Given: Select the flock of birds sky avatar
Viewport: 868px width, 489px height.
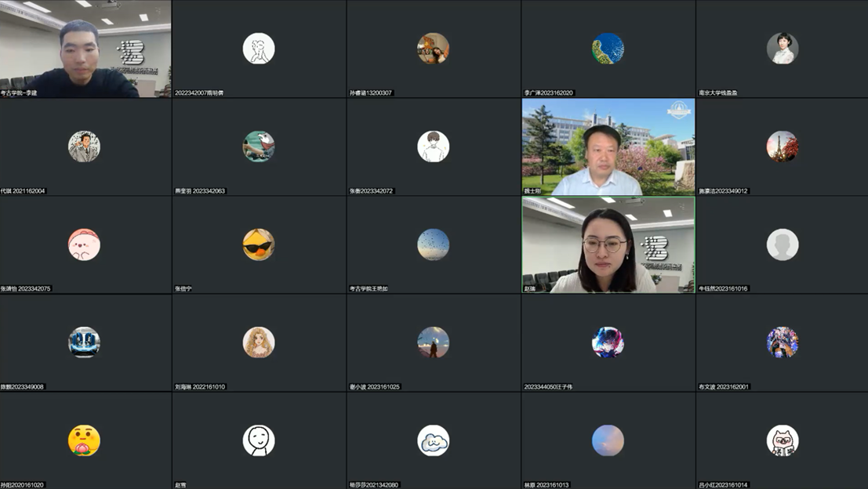Looking at the screenshot, I should coord(433,244).
